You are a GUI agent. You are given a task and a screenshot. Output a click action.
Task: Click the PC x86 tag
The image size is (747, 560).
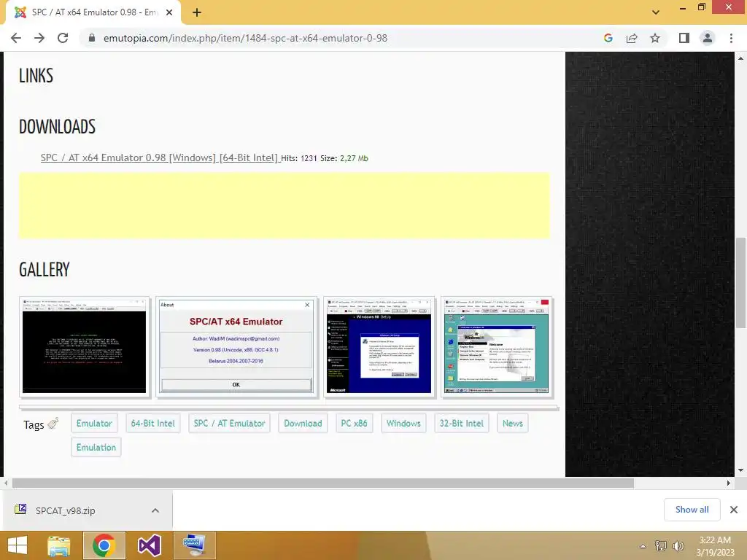[354, 424]
